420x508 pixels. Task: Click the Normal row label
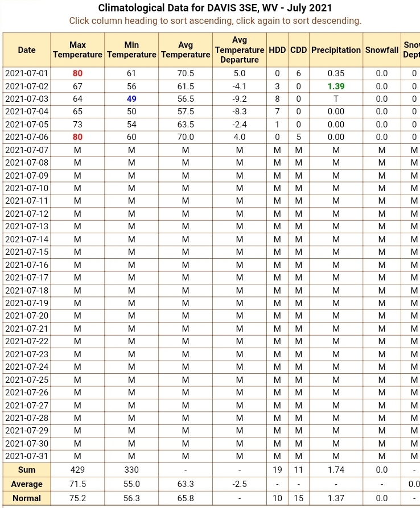27,498
